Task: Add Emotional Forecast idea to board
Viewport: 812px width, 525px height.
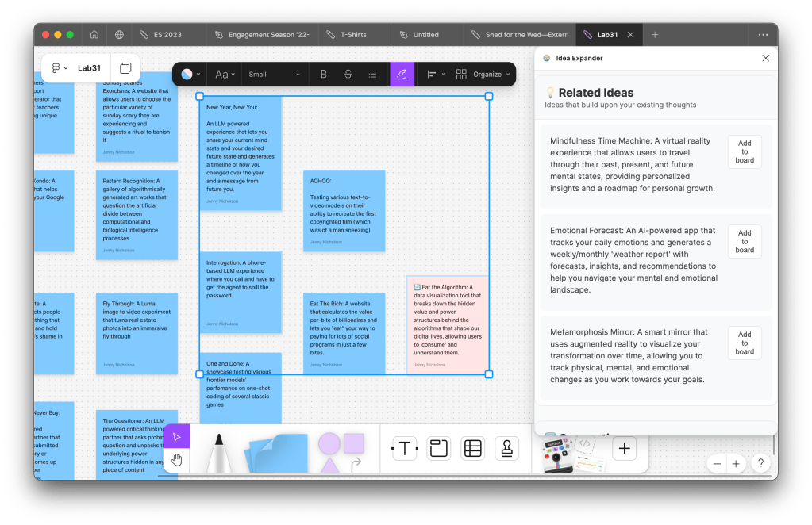Action: pos(745,241)
